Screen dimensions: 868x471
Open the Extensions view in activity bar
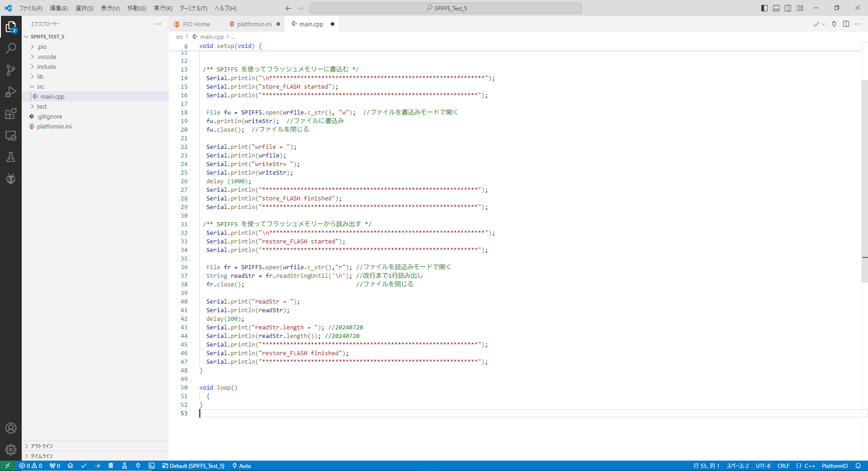pyautogui.click(x=11, y=114)
